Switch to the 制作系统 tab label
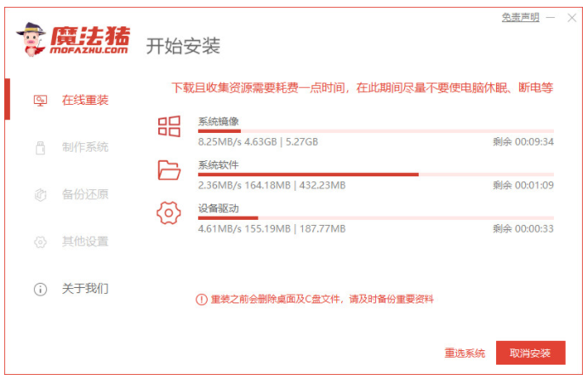 [85, 147]
